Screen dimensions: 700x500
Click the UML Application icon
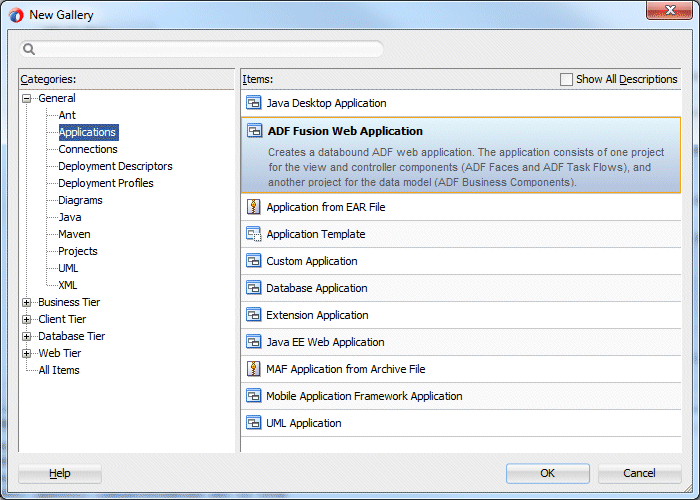254,423
